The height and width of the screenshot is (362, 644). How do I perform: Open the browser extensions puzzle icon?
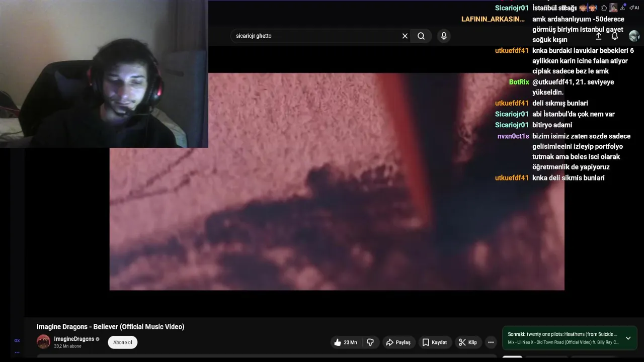604,8
